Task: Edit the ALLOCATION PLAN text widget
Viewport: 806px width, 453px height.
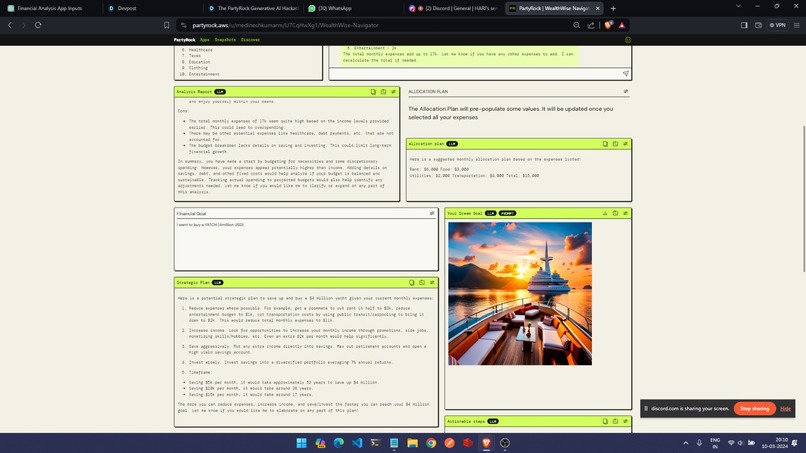Action: click(x=626, y=92)
